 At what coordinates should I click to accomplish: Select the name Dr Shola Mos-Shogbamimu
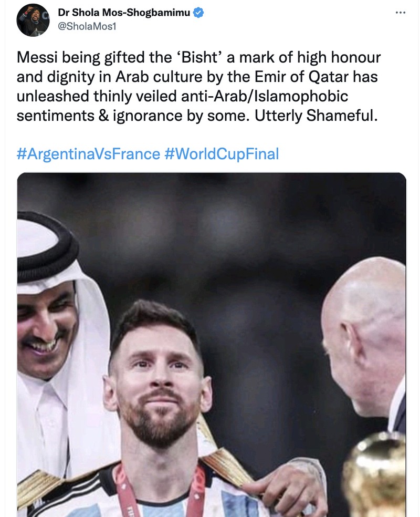(124, 12)
